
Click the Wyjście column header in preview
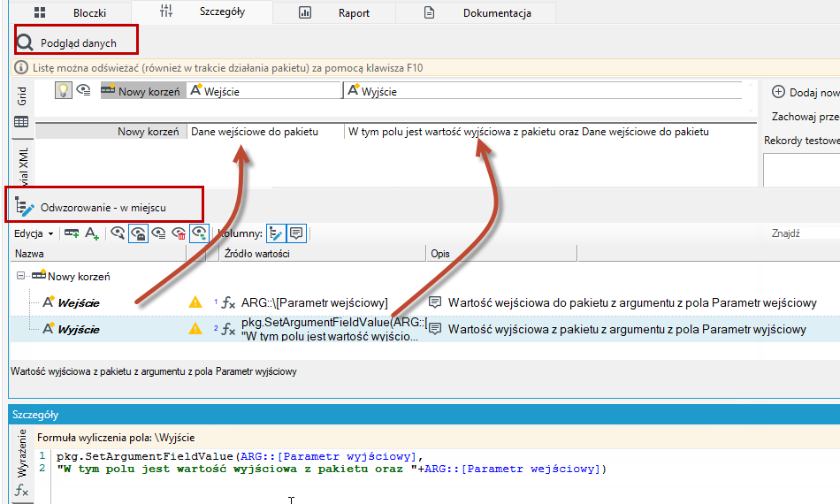click(x=543, y=91)
